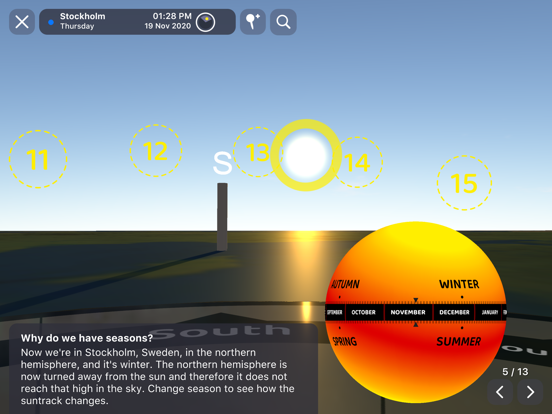Image resolution: width=552 pixels, height=414 pixels.
Task: Choose JANUARY on the season dial
Action: (x=490, y=312)
